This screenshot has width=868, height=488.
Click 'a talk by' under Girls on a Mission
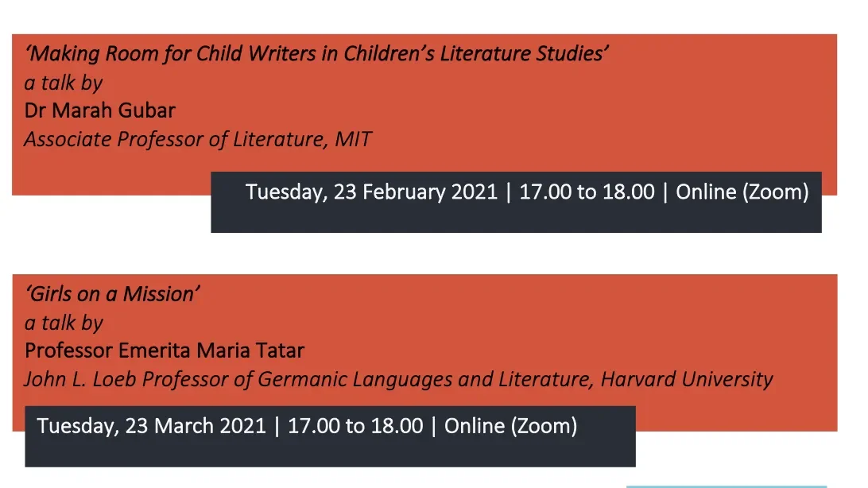[x=64, y=323]
